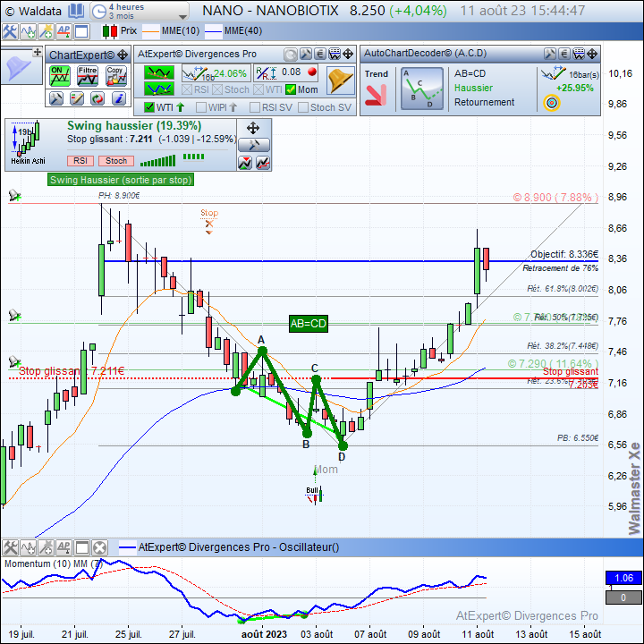Open the 4 heures / 3 mois period dropdown

point(140,11)
